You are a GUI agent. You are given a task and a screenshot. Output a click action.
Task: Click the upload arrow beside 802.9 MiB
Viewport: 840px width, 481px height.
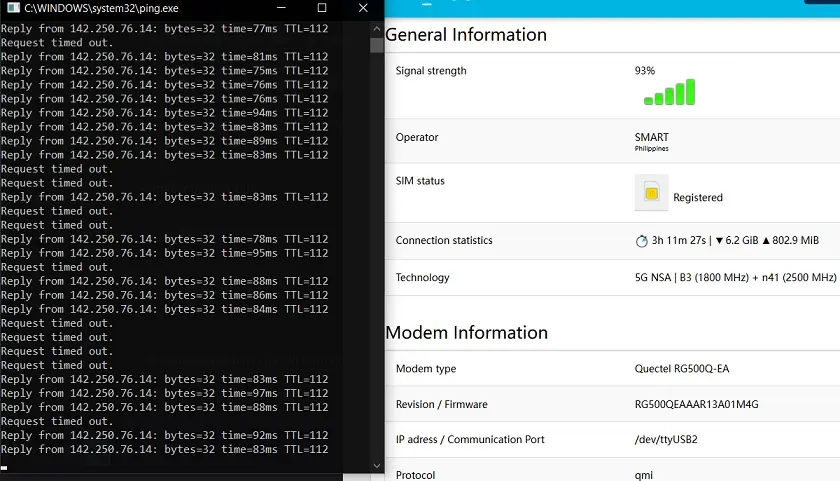pyautogui.click(x=766, y=240)
